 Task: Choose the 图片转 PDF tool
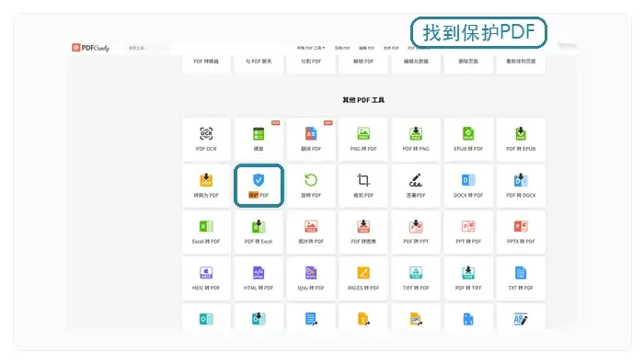(311, 233)
